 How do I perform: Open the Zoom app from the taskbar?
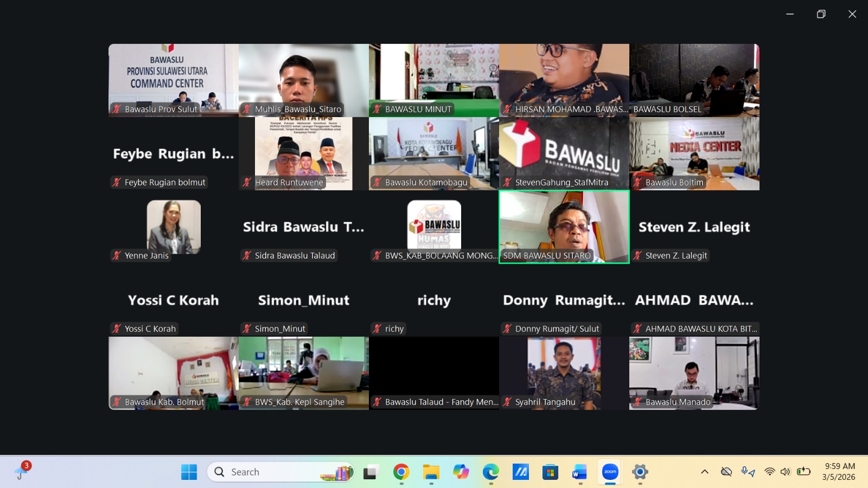pyautogui.click(x=610, y=472)
